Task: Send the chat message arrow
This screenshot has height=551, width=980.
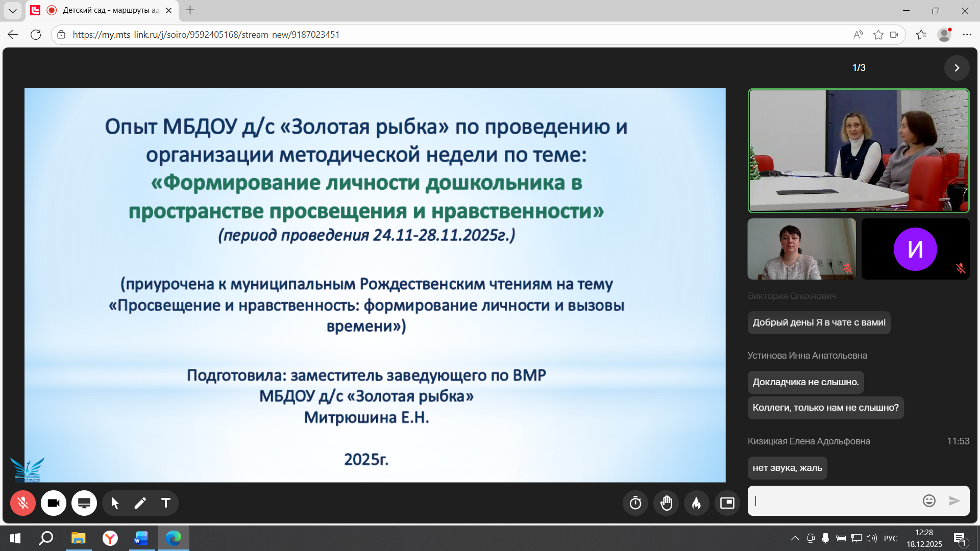Action: 954,501
